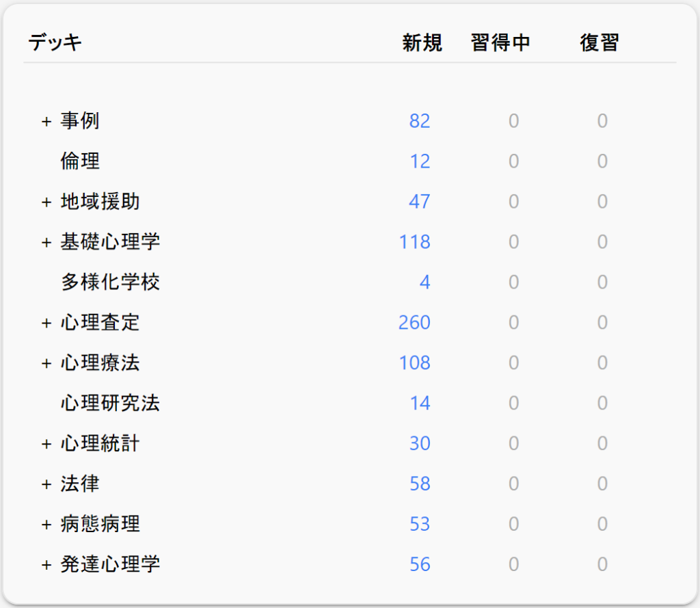Expand the 発達心理学 deck
700x608 pixels.
46,566
